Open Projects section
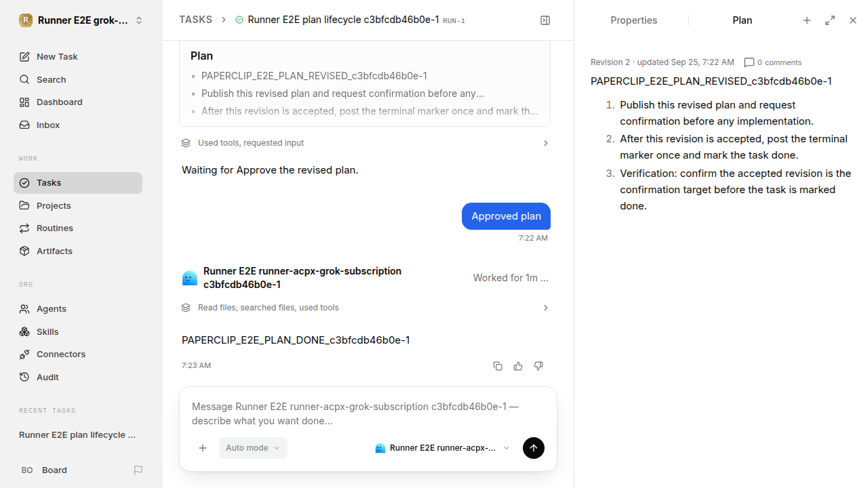The height and width of the screenshot is (488, 868). tap(78, 205)
